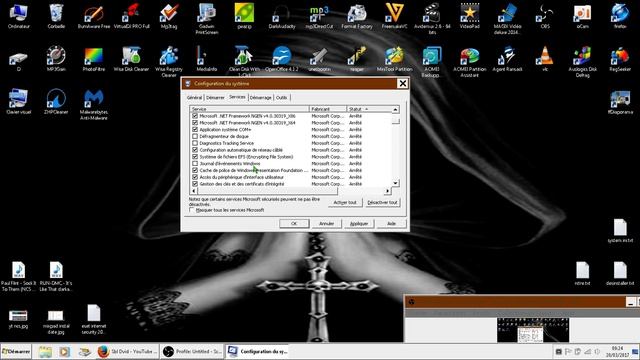Uncheck .NET Framework NGEN v4.0.30319_X64 service
Viewport: 640px width, 360px height.
tap(195, 122)
